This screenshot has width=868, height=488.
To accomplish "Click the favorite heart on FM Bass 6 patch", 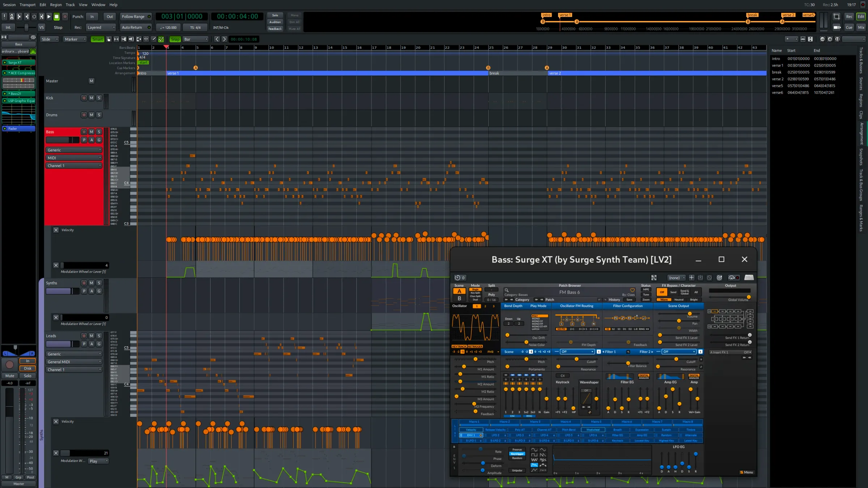I will coord(633,290).
